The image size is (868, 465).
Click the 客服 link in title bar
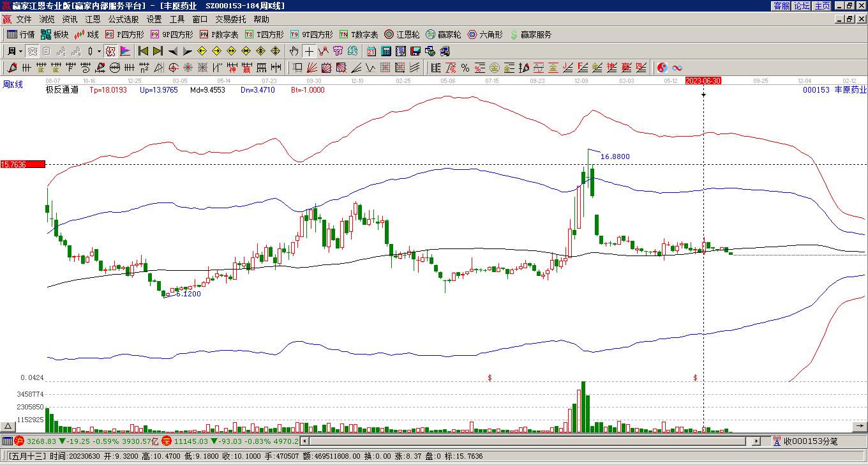[781, 6]
